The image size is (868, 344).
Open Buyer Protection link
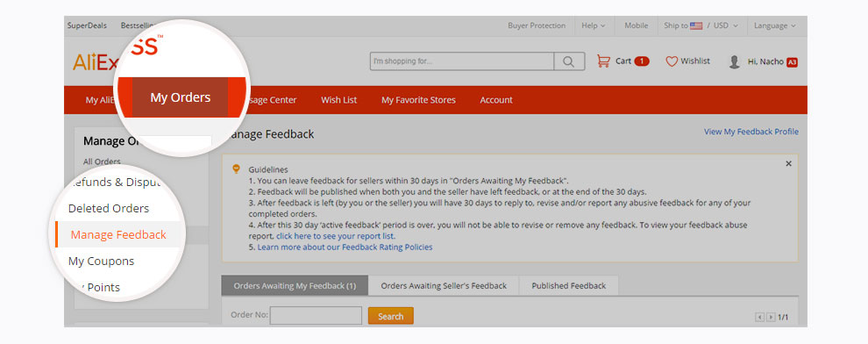[537, 25]
